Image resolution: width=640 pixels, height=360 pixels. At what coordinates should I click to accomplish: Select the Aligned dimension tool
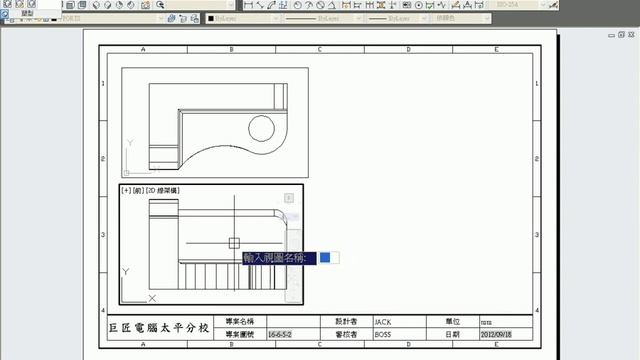(260, 5)
